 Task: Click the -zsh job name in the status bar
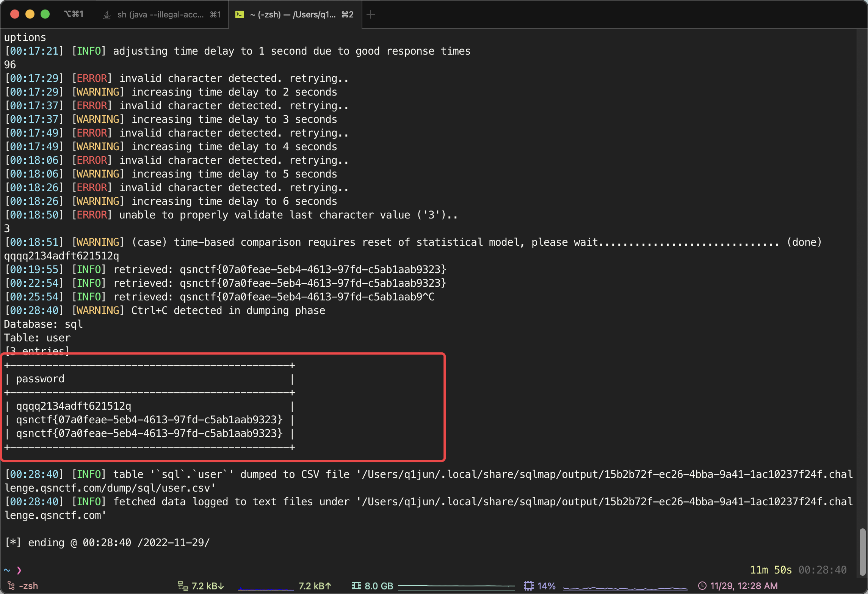pyautogui.click(x=28, y=586)
